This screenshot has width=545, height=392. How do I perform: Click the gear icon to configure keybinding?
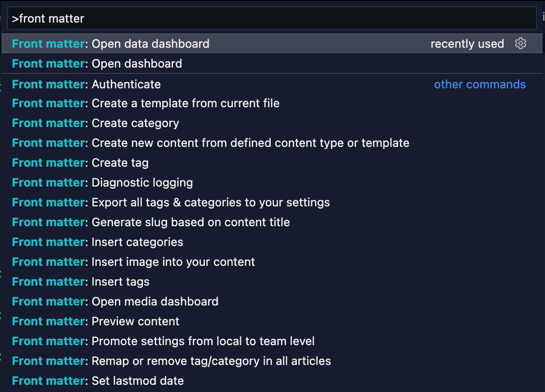521,44
